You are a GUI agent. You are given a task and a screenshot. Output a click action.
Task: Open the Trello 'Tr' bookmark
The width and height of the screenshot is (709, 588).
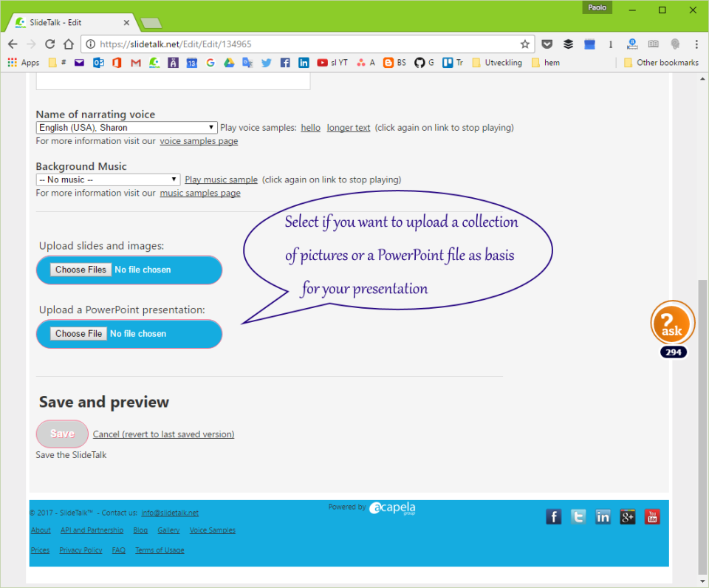coord(453,62)
